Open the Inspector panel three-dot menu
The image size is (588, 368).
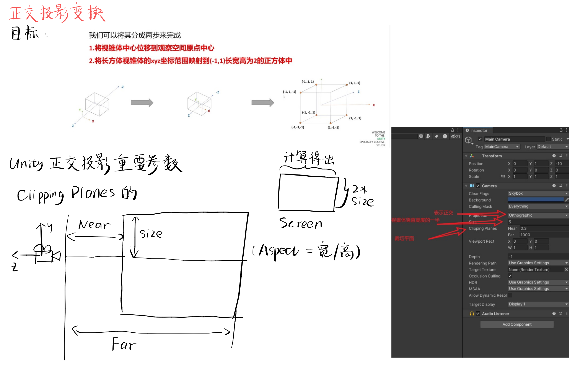pos(566,130)
